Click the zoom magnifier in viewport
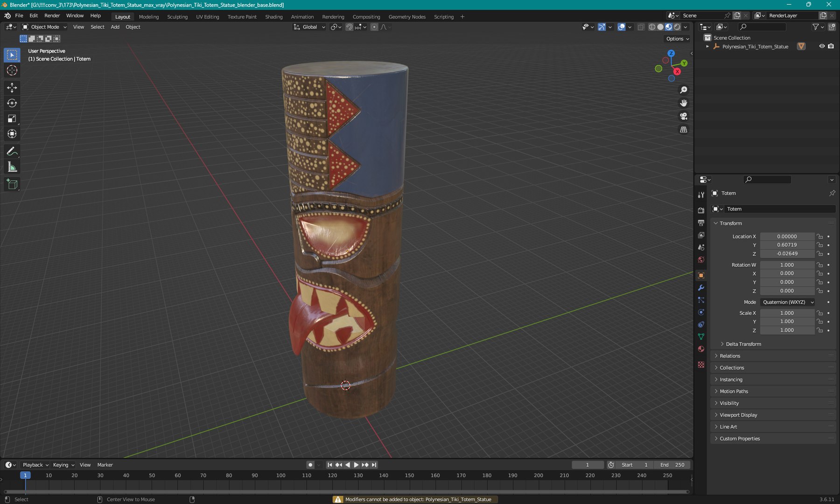Image resolution: width=840 pixels, height=504 pixels. 684,90
